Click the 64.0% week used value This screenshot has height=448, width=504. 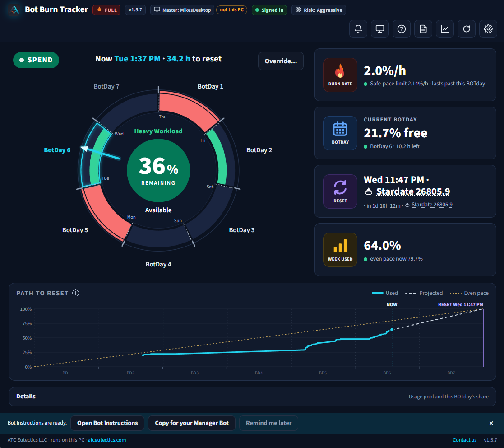[382, 246]
